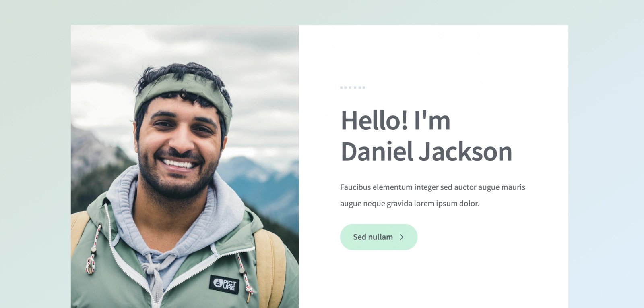Click the Hello! I'm heading line

tap(396, 121)
